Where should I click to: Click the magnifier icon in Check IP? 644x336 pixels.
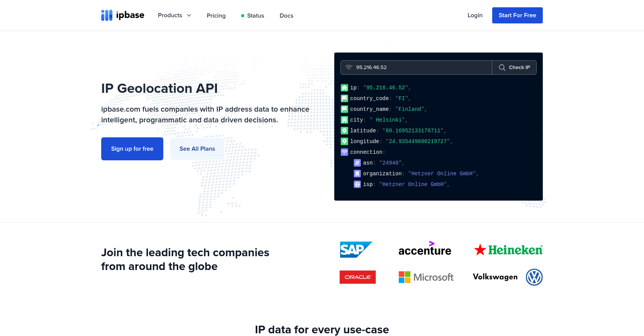pyautogui.click(x=502, y=68)
